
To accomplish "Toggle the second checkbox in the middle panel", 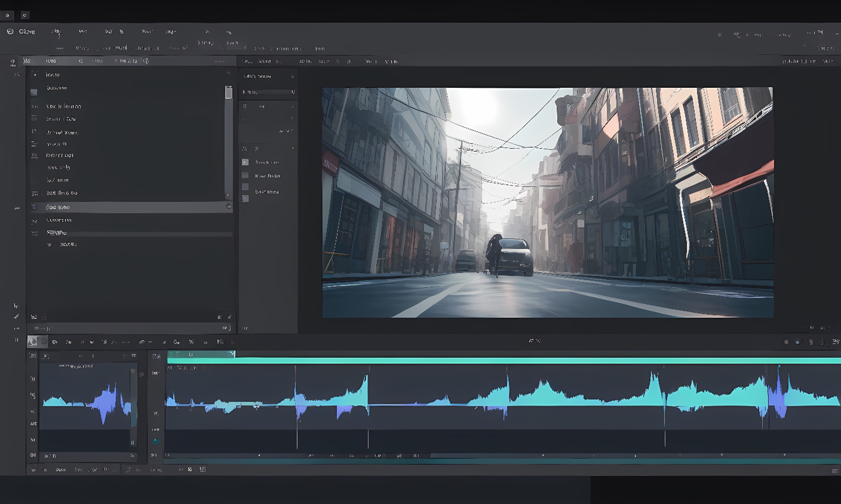I will (x=245, y=175).
